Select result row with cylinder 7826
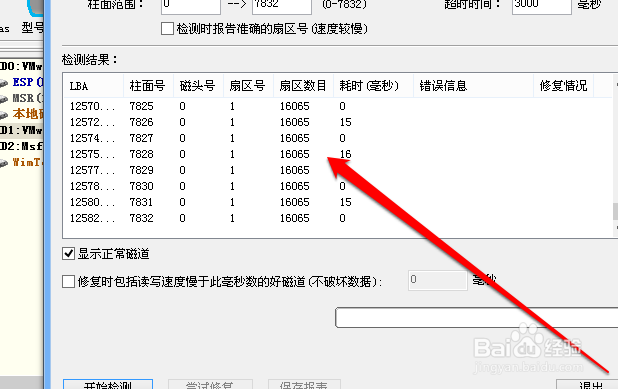This screenshot has height=389, width=618. (x=338, y=122)
